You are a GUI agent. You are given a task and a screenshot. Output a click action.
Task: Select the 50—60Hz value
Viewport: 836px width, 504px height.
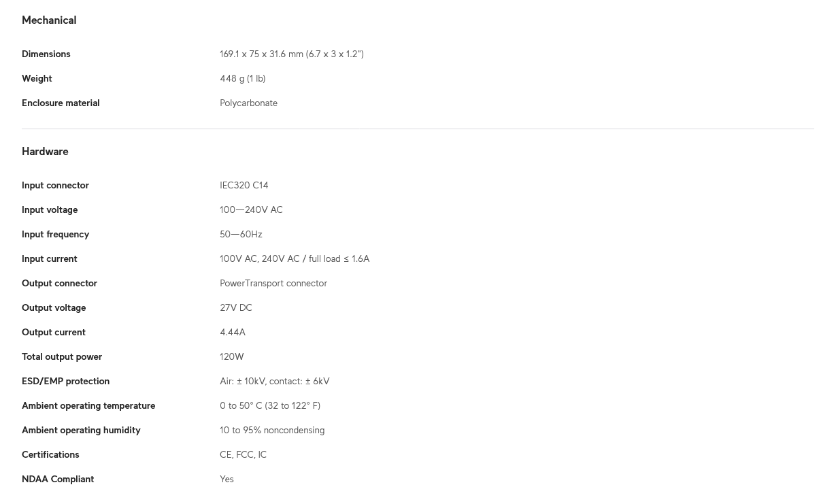241,235
